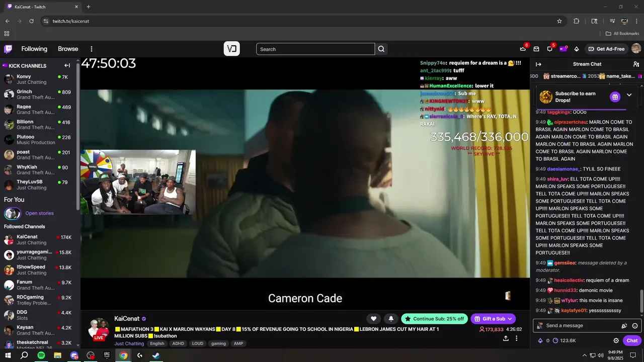Image resolution: width=644 pixels, height=362 pixels.
Task: Open the chat community users list
Action: (636, 64)
